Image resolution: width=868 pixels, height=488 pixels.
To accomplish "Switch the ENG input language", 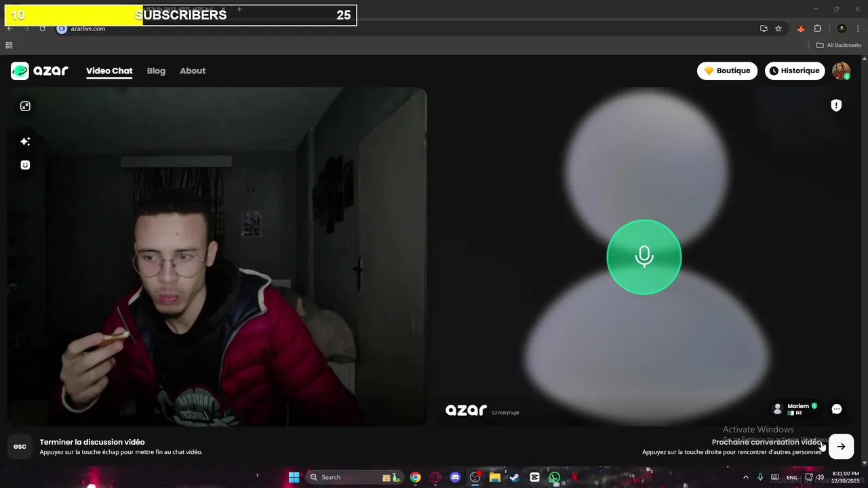I will (x=791, y=478).
